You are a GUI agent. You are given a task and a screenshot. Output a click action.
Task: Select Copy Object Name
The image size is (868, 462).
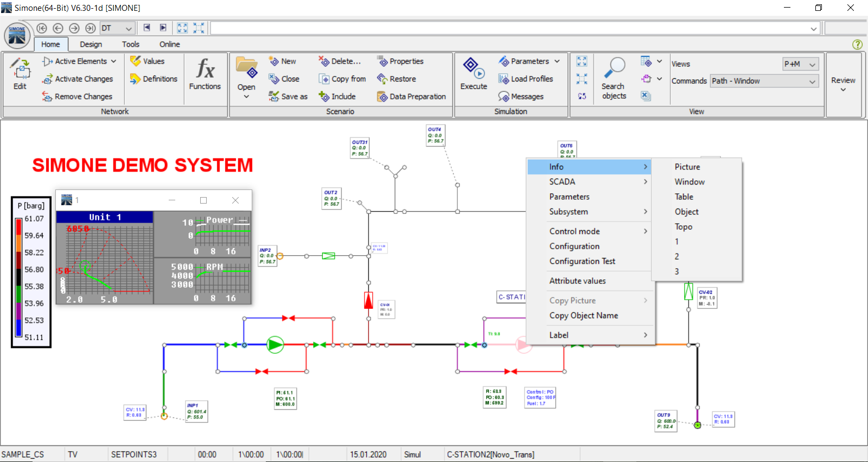(591, 315)
